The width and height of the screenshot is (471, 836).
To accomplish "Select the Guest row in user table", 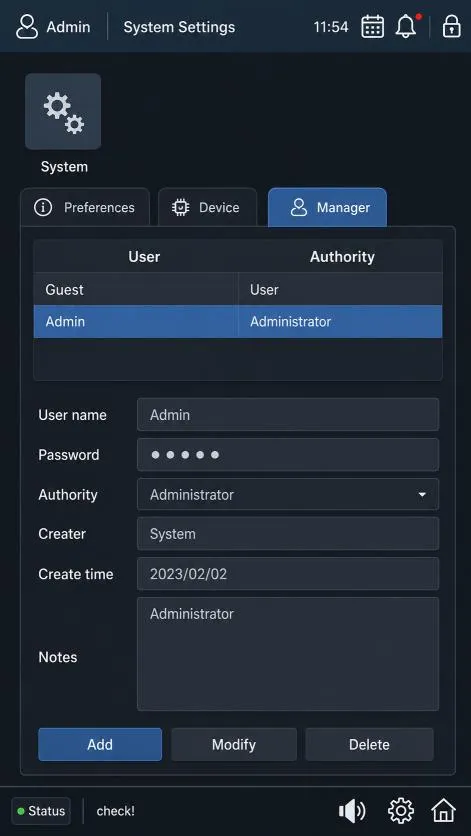I will [238, 290].
